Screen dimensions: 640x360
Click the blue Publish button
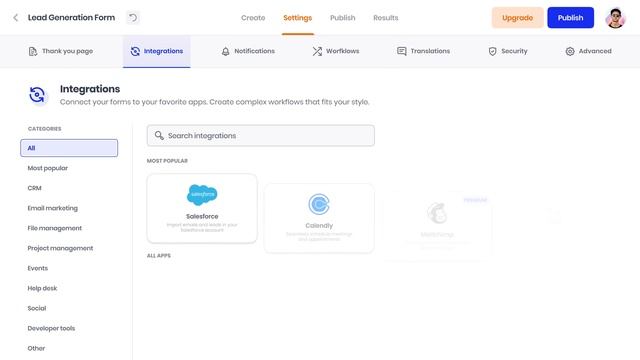(x=570, y=18)
